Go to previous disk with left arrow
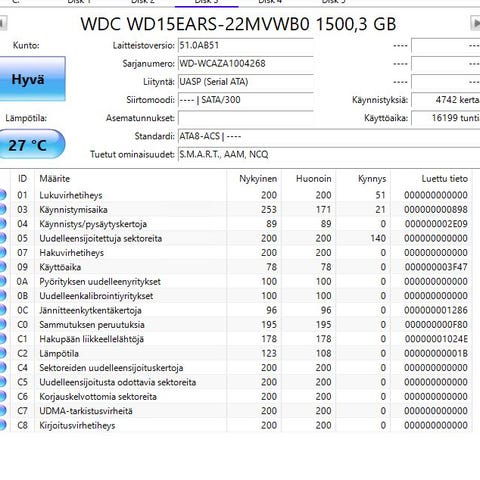Image resolution: width=480 pixels, height=480 pixels. (3, 23)
